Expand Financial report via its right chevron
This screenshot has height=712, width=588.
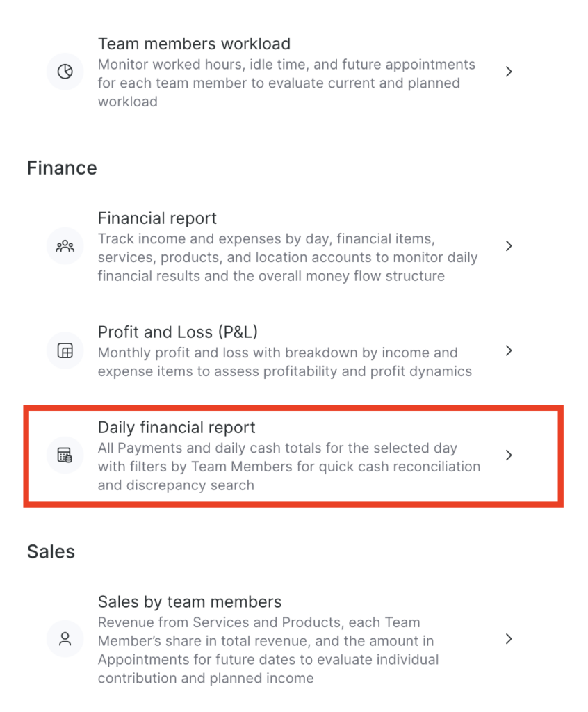(509, 245)
